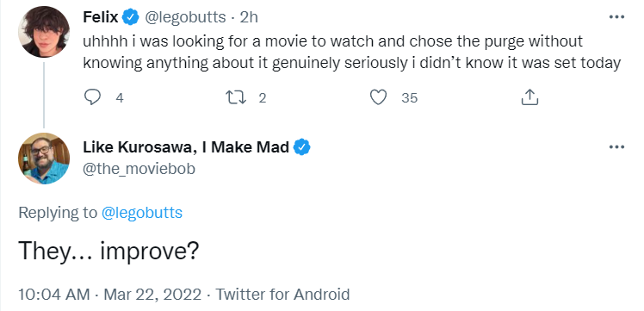
Task: Click the @the_moviebob handle
Action: pos(139,169)
